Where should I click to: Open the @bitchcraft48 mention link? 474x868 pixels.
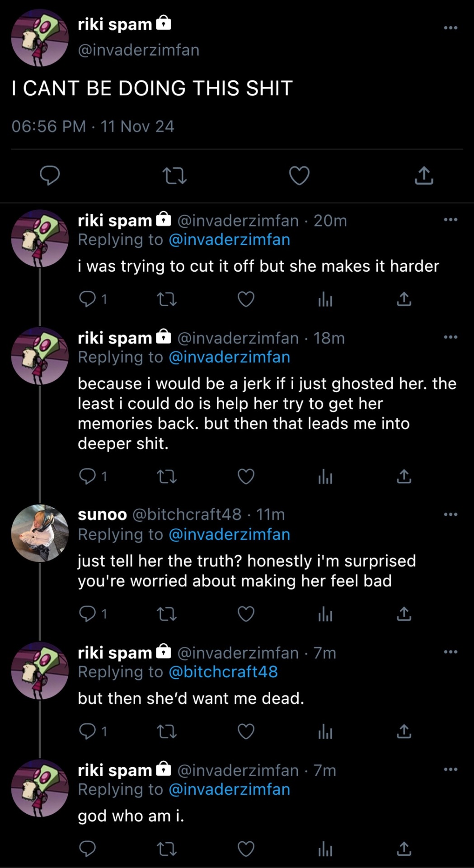tap(223, 672)
